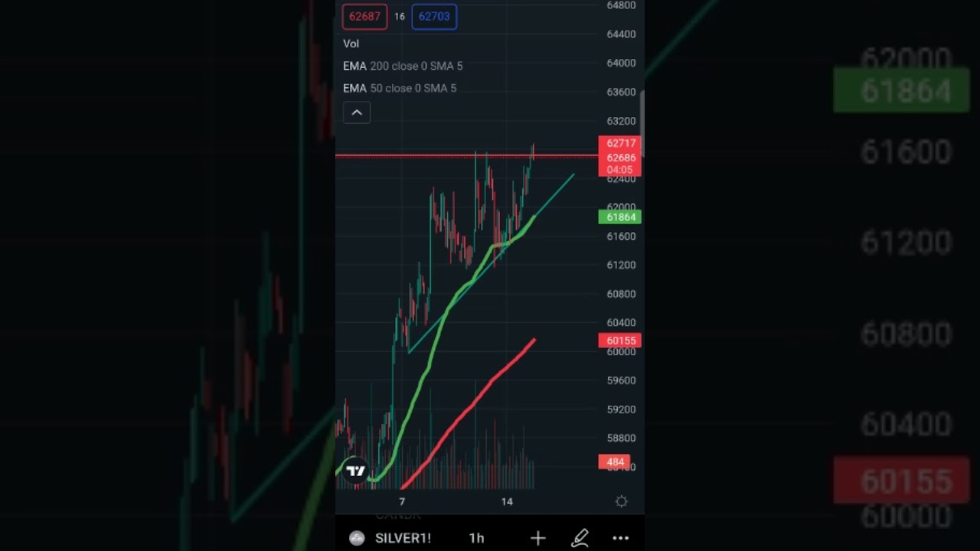
Task: Select the teal ascending trend line
Action: (490, 264)
